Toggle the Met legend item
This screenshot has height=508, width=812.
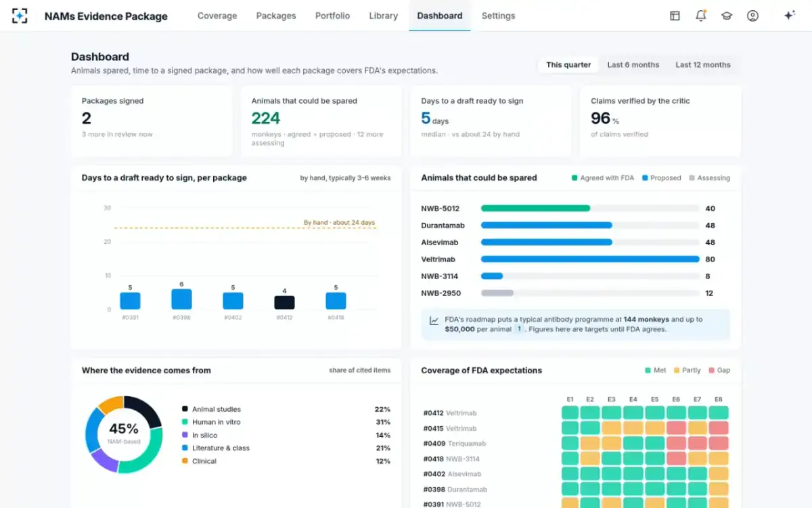655,371
